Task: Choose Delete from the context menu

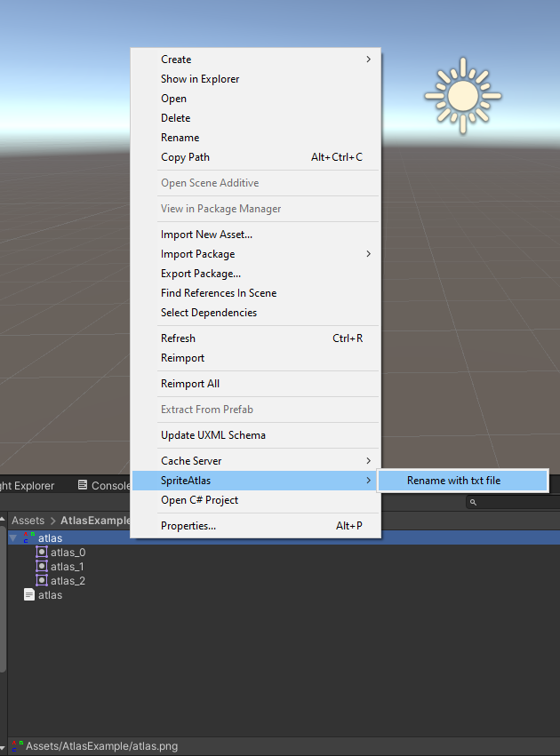Action: pos(256,118)
